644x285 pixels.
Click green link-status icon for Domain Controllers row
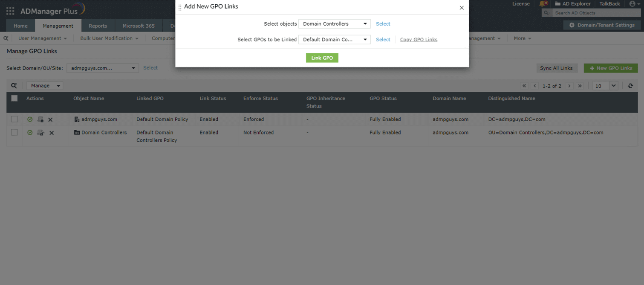[x=30, y=133]
